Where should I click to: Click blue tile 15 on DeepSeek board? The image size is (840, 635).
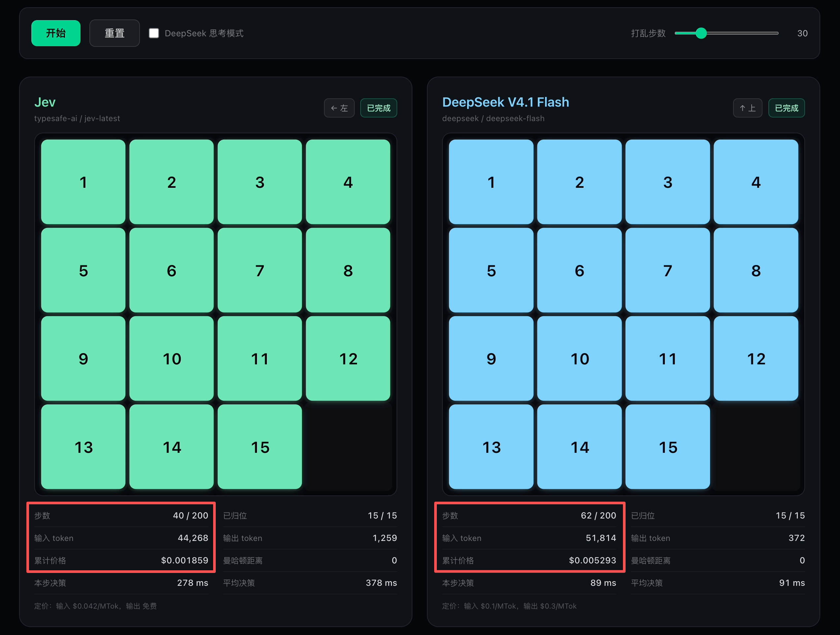[x=667, y=447]
